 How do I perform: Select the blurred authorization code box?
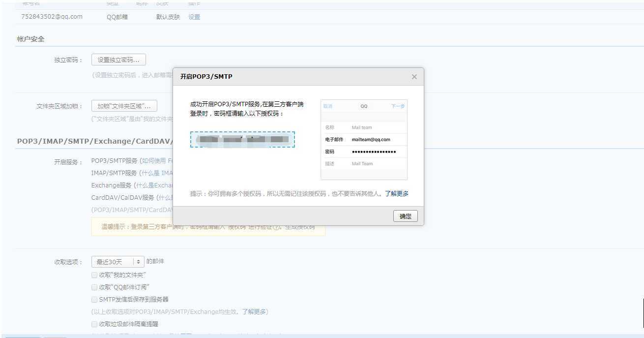tap(242, 139)
